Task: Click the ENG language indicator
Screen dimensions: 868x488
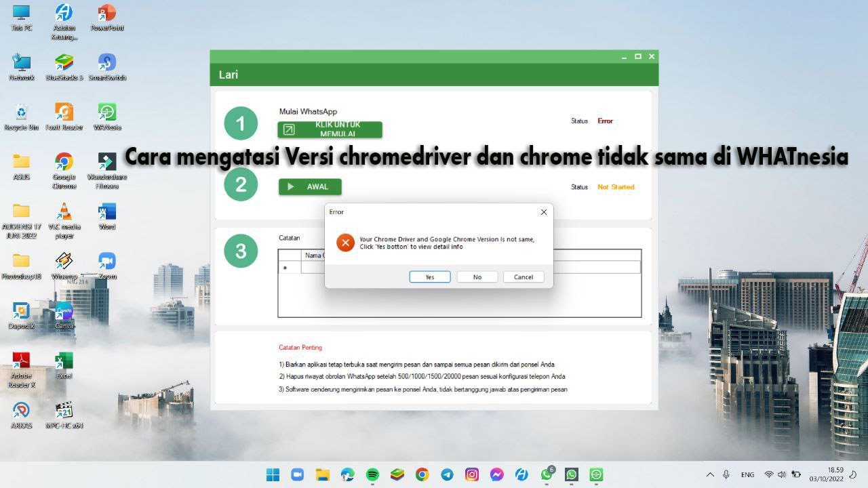Action: click(x=747, y=474)
